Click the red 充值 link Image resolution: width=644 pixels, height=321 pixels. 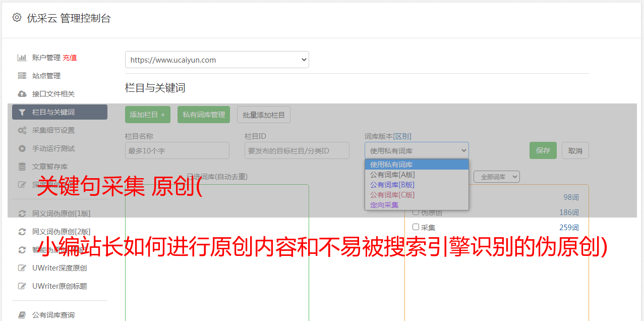[70, 58]
